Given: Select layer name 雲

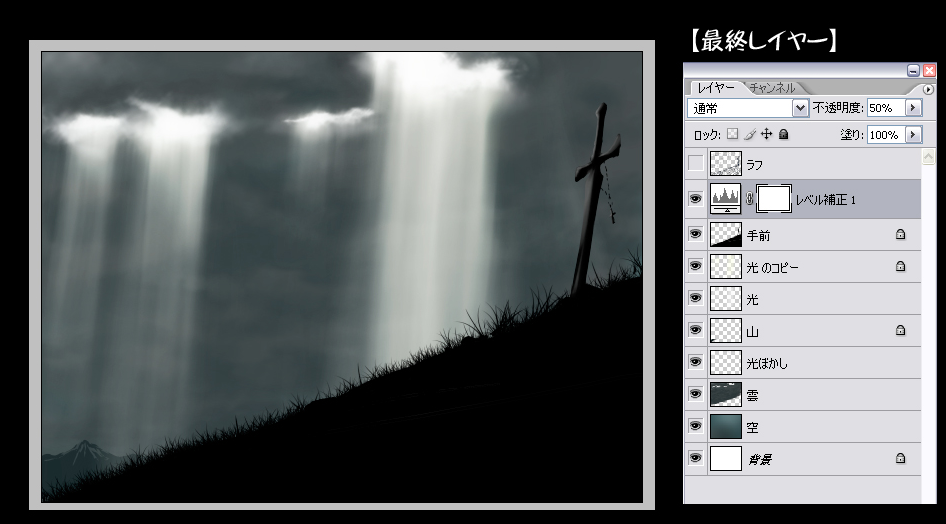Looking at the screenshot, I should pos(752,395).
